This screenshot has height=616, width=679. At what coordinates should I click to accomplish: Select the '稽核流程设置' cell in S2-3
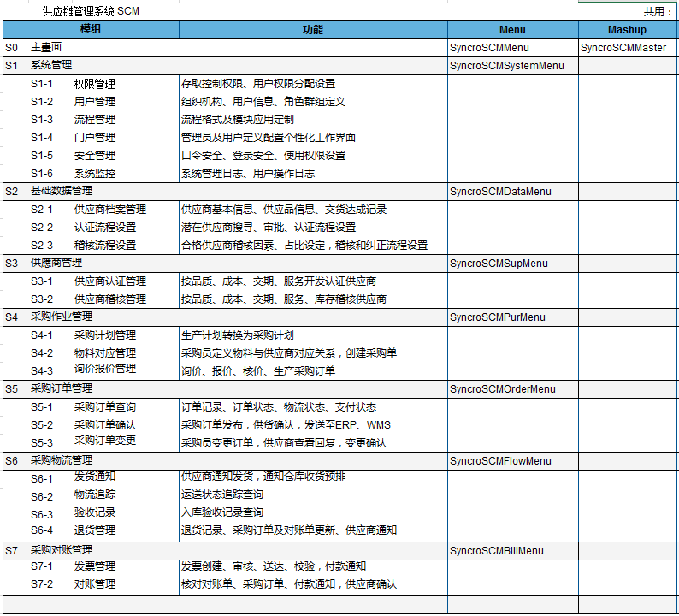pyautogui.click(x=105, y=246)
